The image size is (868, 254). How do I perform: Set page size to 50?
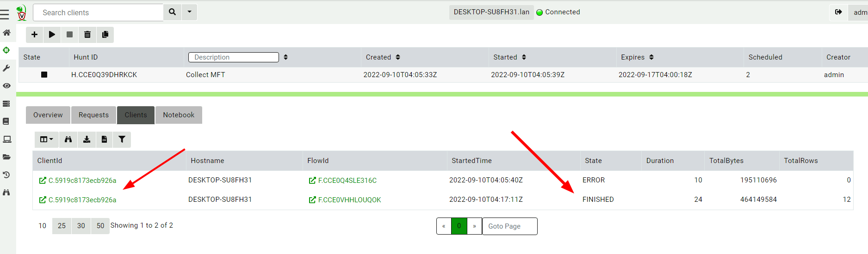(100, 226)
